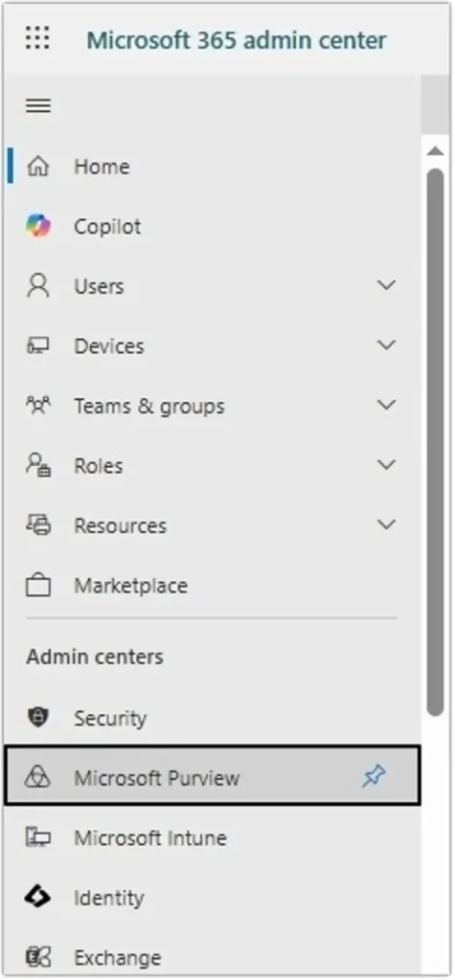Click the Identity diamond icon

(x=38, y=898)
